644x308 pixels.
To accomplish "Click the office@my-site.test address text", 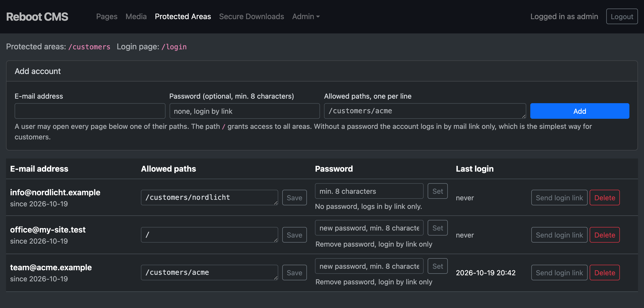I will coord(48,230).
